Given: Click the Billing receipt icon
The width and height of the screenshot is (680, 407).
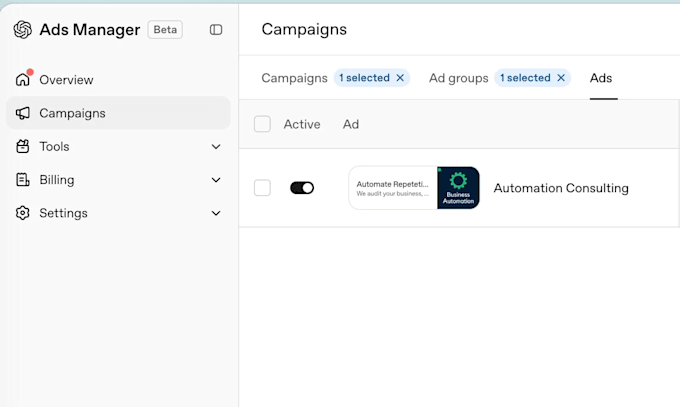Looking at the screenshot, I should tap(23, 180).
